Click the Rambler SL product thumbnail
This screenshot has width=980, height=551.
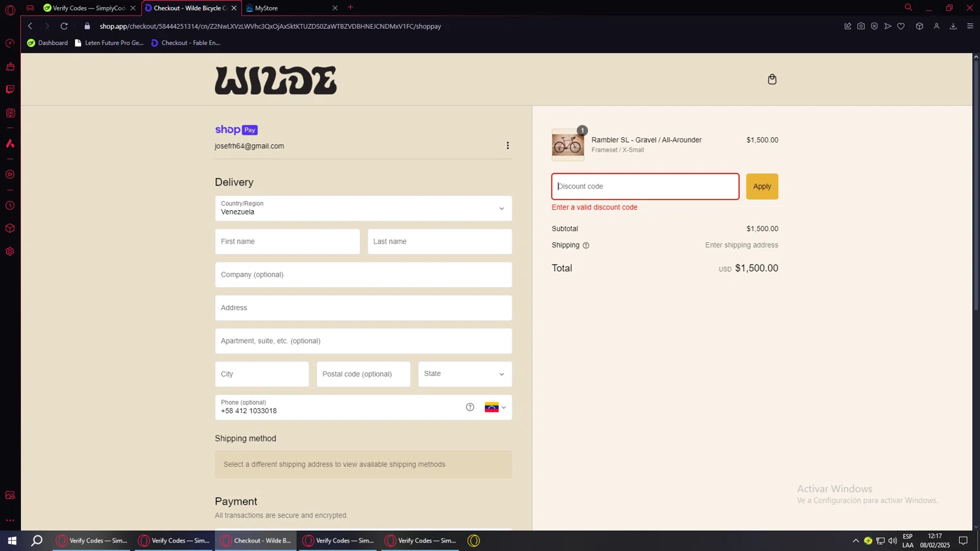tap(568, 145)
